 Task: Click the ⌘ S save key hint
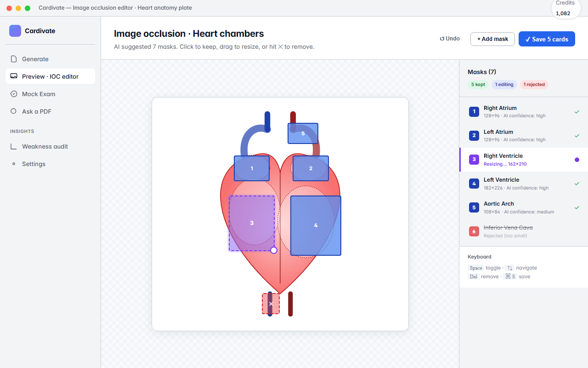coord(510,276)
